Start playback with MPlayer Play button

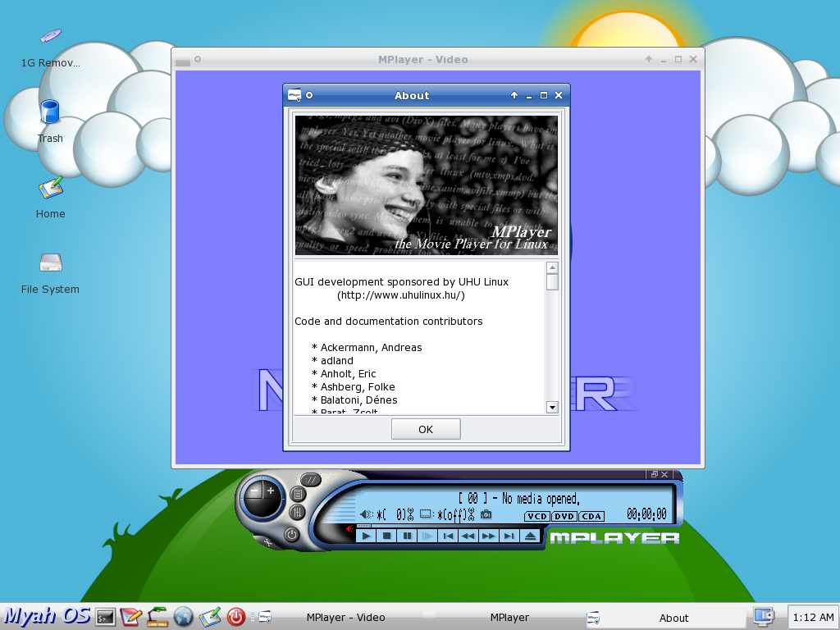coord(366,536)
